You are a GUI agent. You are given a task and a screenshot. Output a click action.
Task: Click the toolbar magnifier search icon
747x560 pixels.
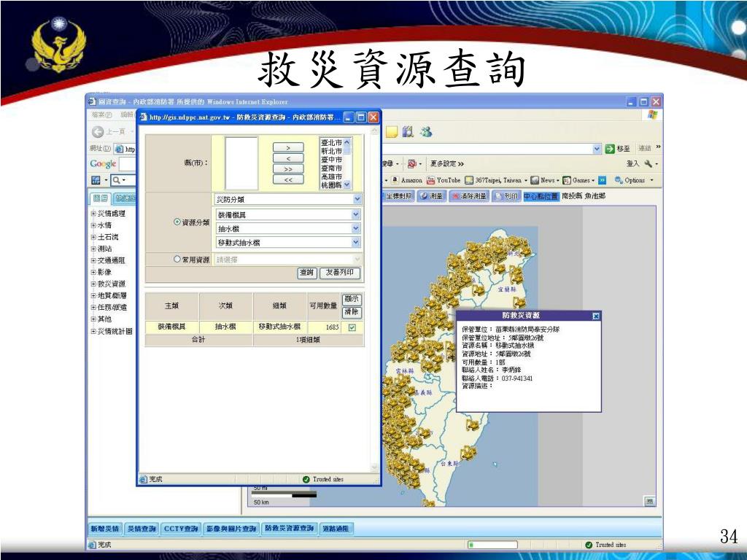116,180
